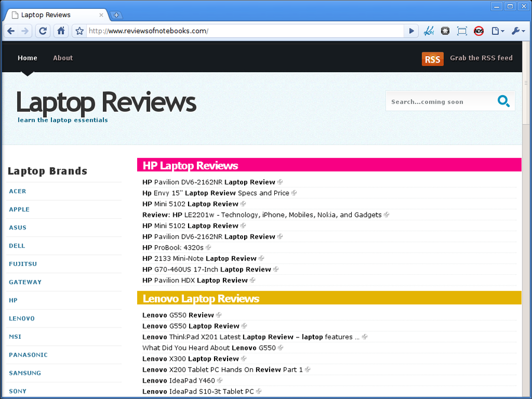
Task: Select DELL brand link
Action: tap(17, 246)
